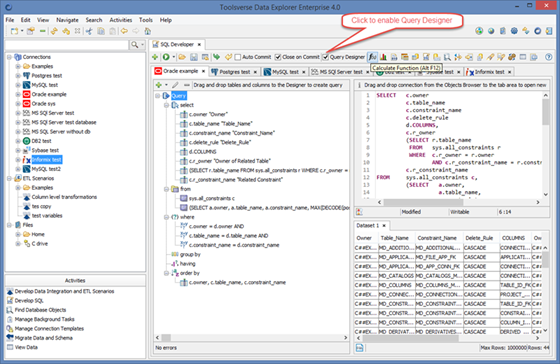Toggle the Close on Commit checkbox

coord(278,57)
